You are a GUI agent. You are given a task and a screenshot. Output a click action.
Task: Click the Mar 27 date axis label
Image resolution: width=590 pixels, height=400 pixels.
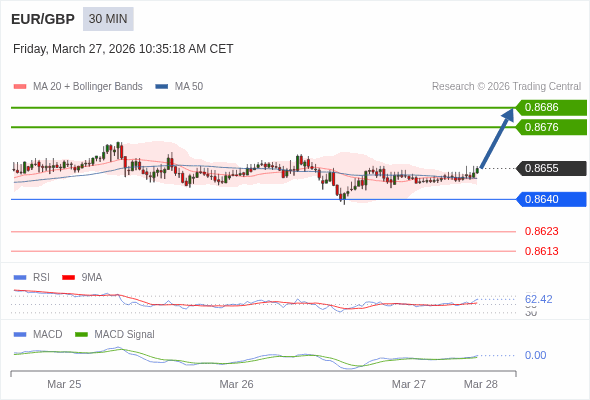[x=409, y=384]
